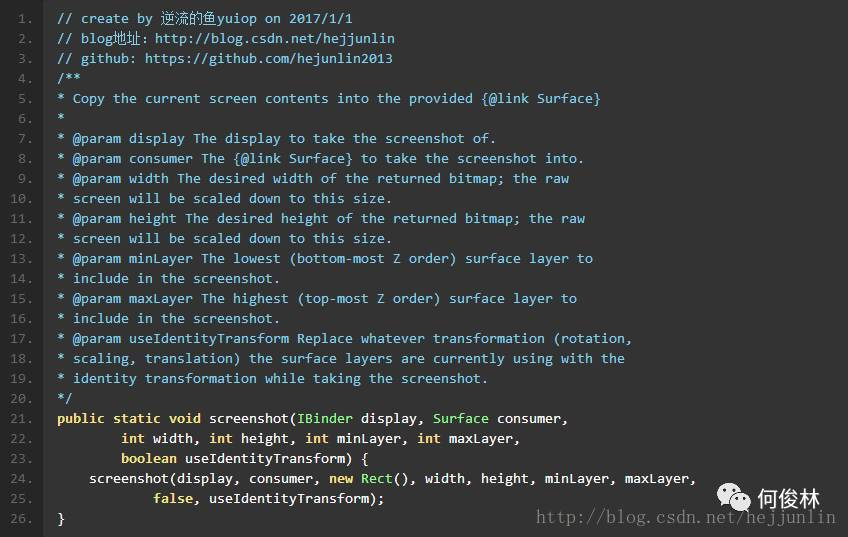The width and height of the screenshot is (848, 537).
Task: Click line number 1 in the gutter
Action: pos(25,19)
